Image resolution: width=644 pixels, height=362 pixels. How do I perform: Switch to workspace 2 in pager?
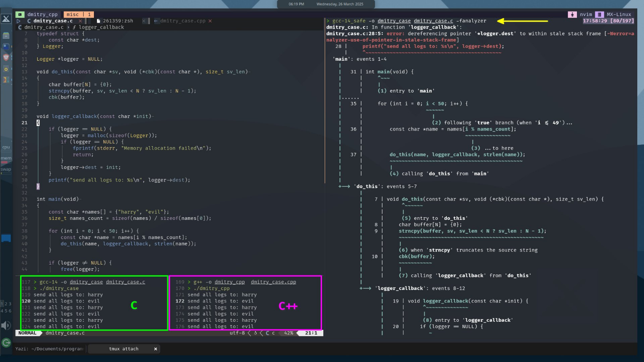click(6, 304)
